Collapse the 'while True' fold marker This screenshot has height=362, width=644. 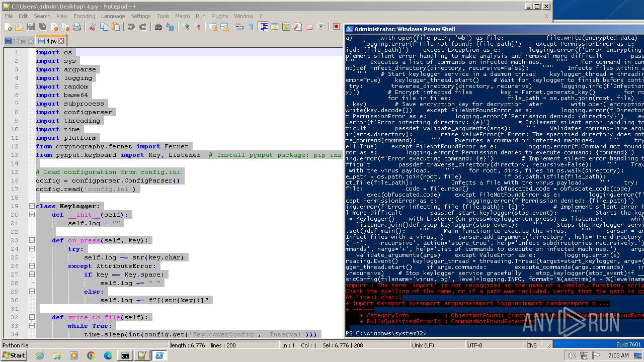click(32, 326)
